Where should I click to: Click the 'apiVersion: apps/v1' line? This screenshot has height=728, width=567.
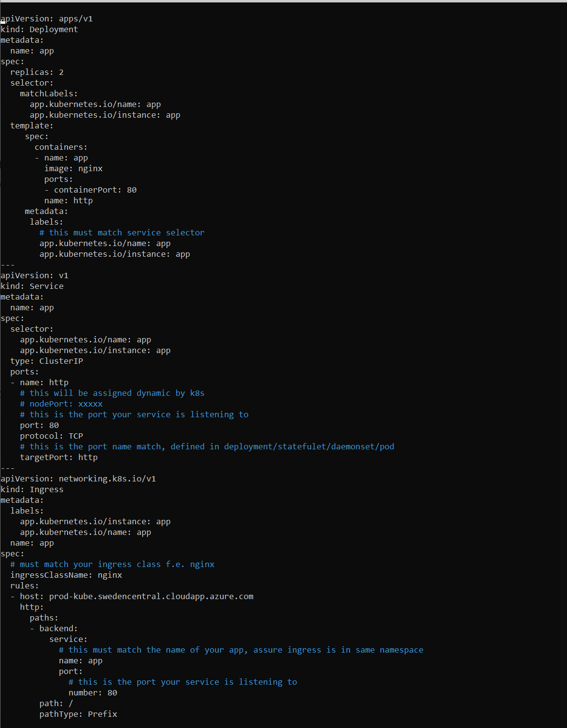pos(47,19)
